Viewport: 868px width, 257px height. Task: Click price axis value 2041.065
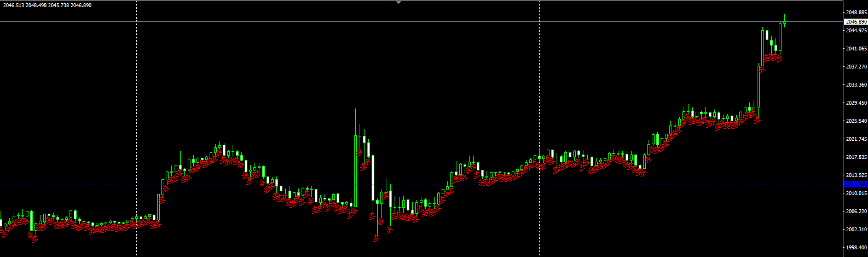click(x=857, y=49)
